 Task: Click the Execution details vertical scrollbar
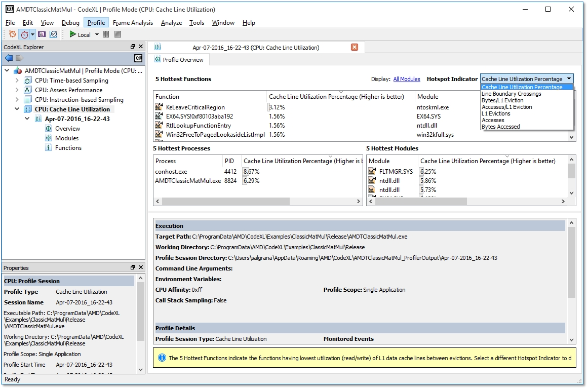571,262
